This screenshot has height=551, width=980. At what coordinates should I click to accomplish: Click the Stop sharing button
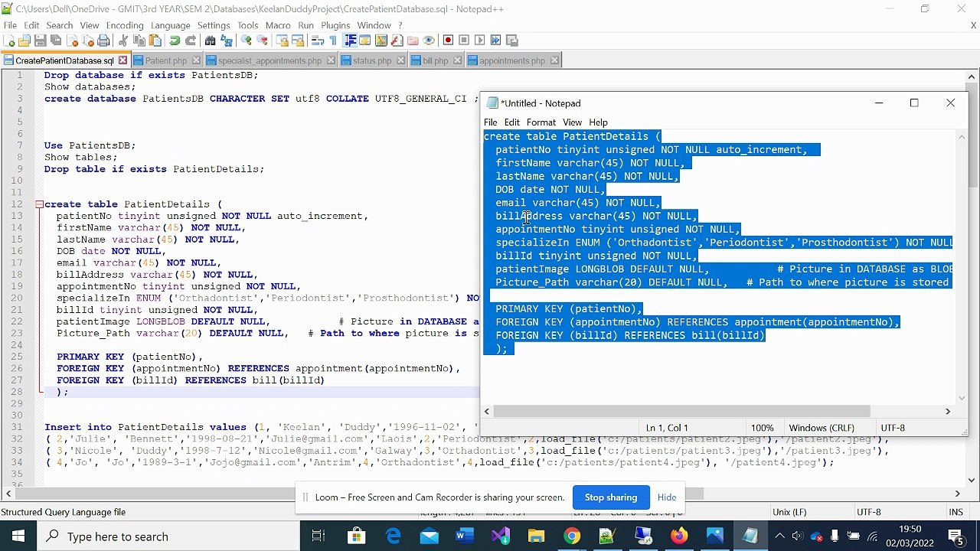coord(611,497)
